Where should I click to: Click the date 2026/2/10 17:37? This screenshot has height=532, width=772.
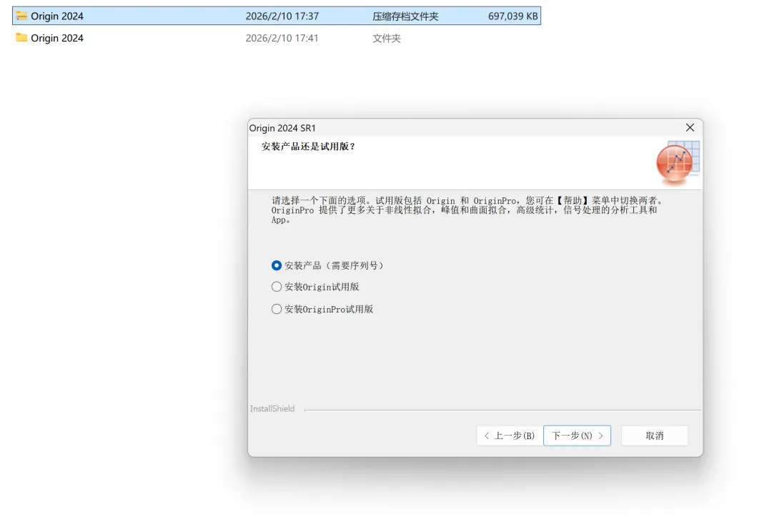tap(282, 16)
